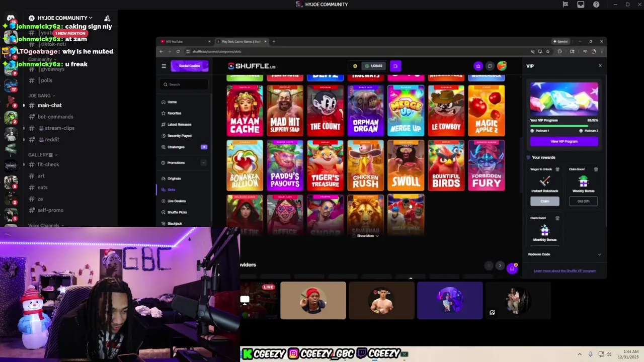Image resolution: width=644 pixels, height=362 pixels.
Task: Click the Instant Rakeback sword icon
Action: click(x=545, y=180)
